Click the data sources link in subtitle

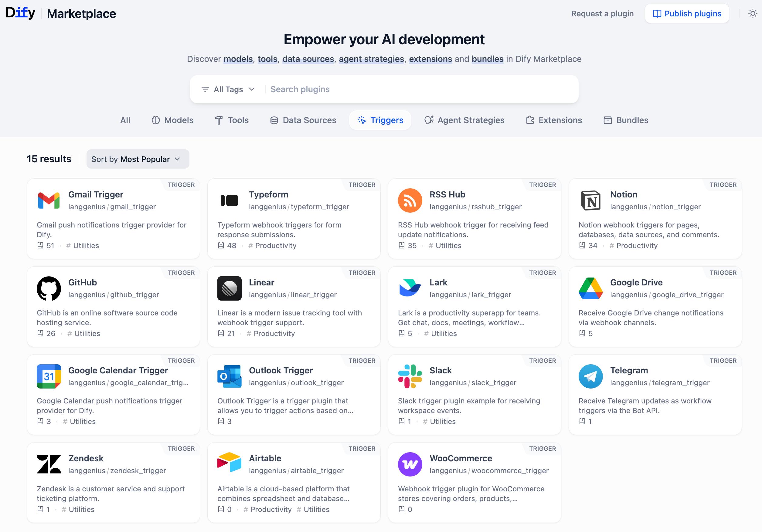click(308, 59)
